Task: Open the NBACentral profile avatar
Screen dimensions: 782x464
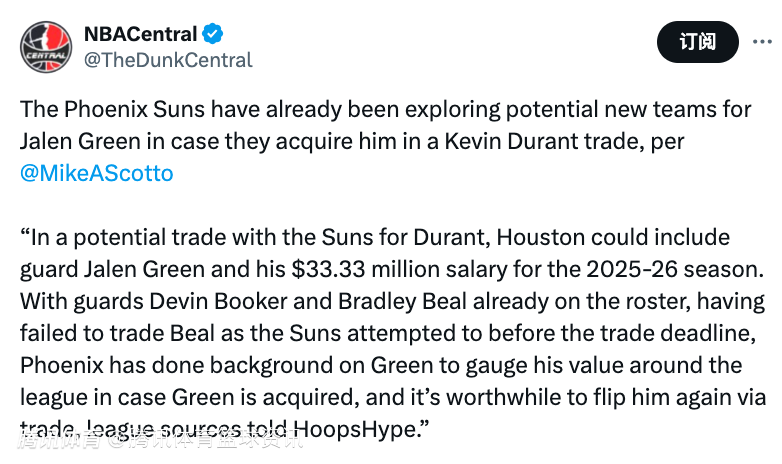Action: (45, 46)
